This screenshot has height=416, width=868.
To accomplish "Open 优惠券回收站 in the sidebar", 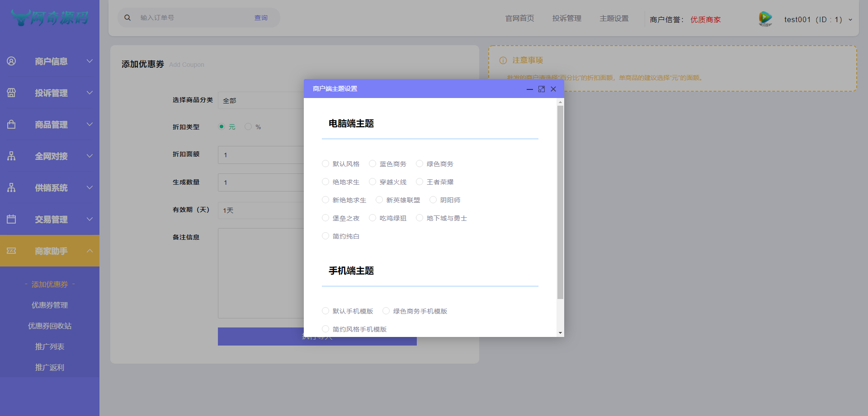I will coord(50,326).
